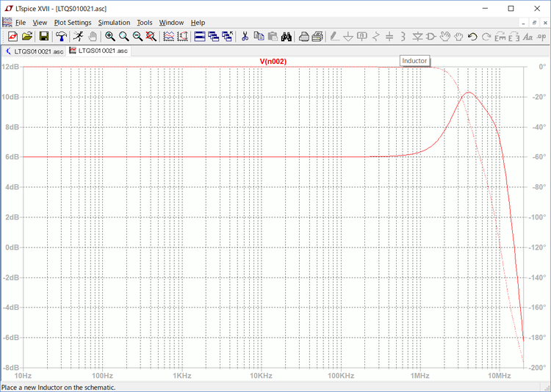Viewport: 551px width, 392px height.
Task: Switch to the first LTQS010021.asc schematic tab
Action: point(34,51)
